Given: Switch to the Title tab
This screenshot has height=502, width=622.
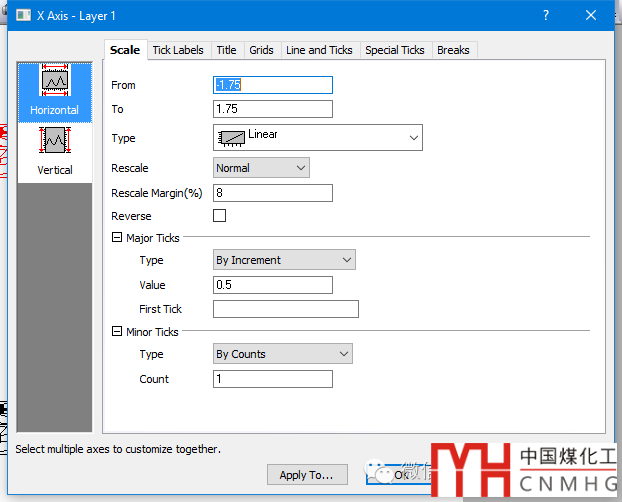Looking at the screenshot, I should (x=227, y=50).
